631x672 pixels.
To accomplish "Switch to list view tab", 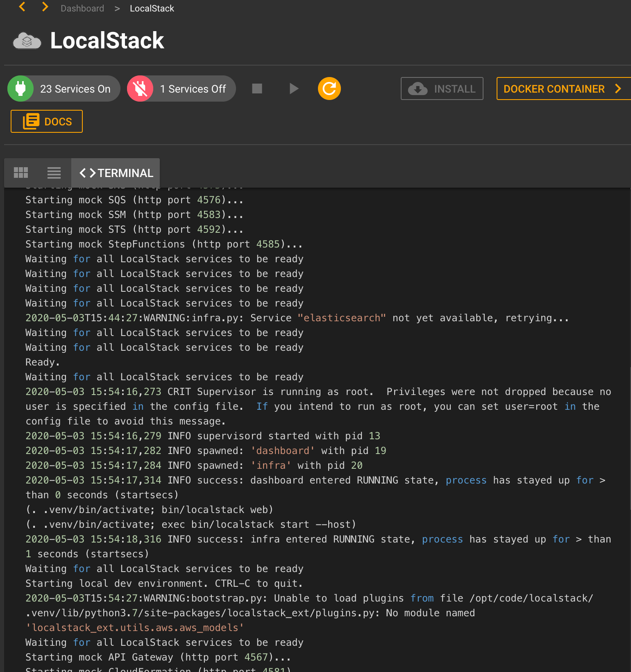I will (x=54, y=173).
